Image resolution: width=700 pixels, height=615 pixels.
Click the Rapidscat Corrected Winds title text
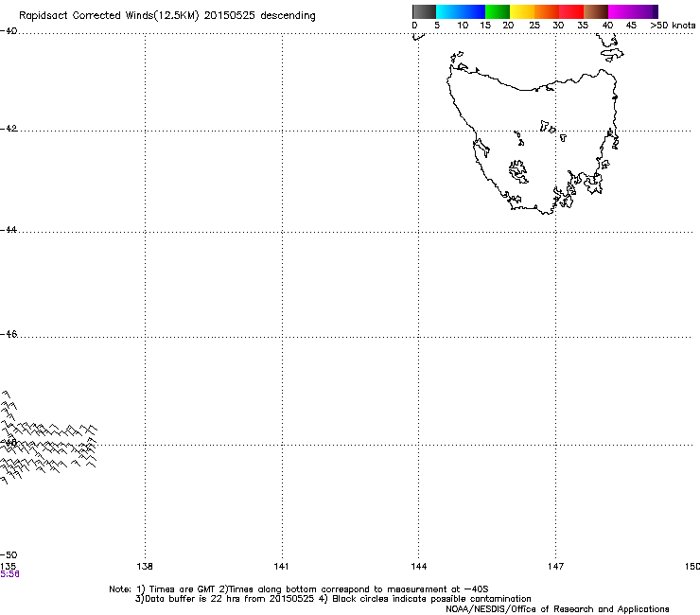coord(167,16)
